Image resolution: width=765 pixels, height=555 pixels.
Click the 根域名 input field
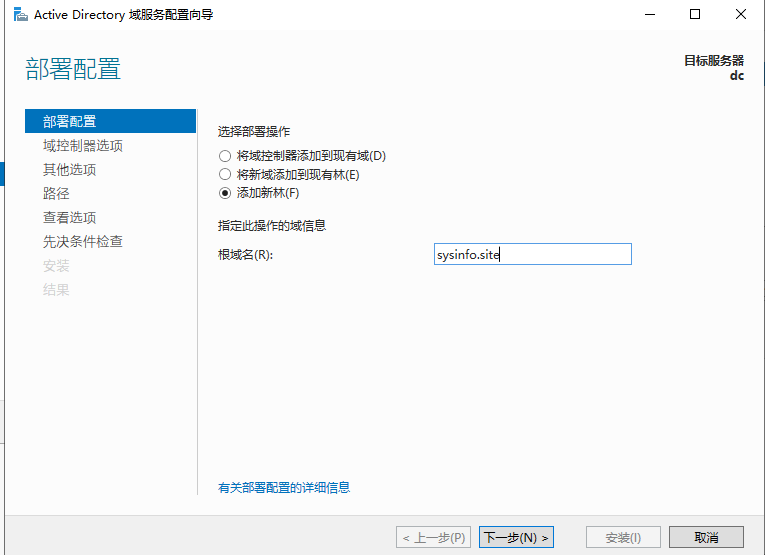pos(533,254)
